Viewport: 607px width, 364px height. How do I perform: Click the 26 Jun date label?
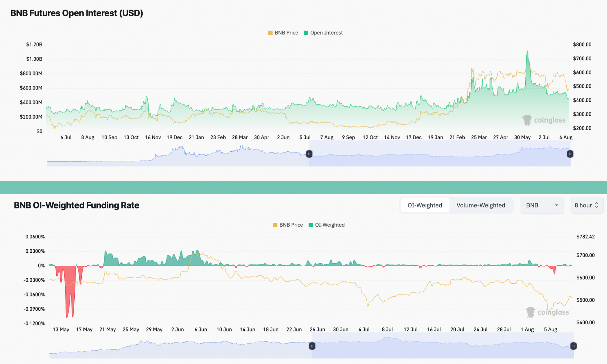click(x=317, y=329)
